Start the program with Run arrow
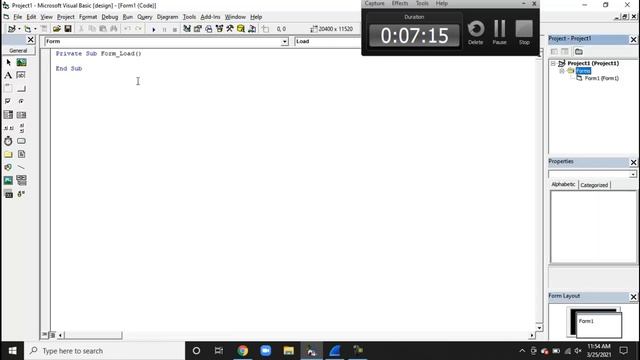Screen dimensions: 640x360 point(153,29)
